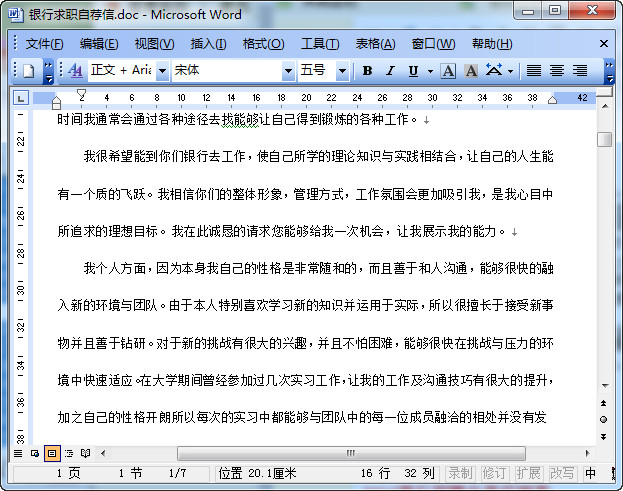Click the character scaling icon
Viewport: 623px width, 491px height.
click(x=494, y=70)
